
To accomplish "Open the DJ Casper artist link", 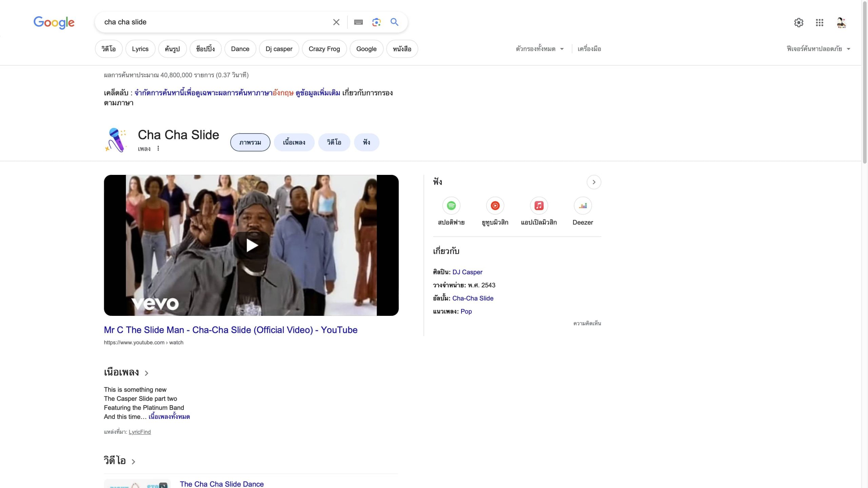I will (x=467, y=272).
